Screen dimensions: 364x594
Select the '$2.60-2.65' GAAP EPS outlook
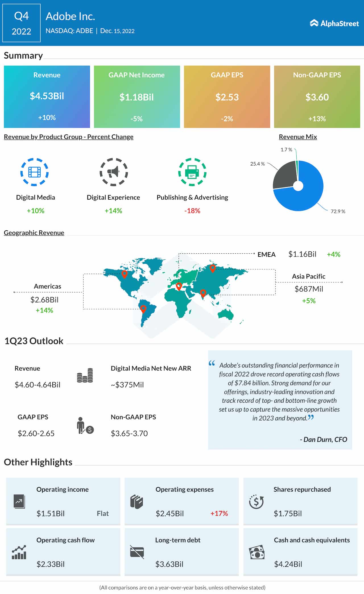(x=36, y=433)
